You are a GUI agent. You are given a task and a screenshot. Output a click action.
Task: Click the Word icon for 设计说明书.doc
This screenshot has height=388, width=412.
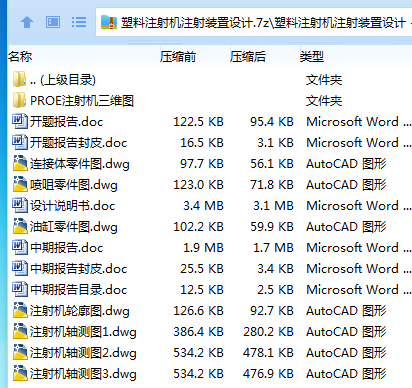pyautogui.click(x=20, y=205)
